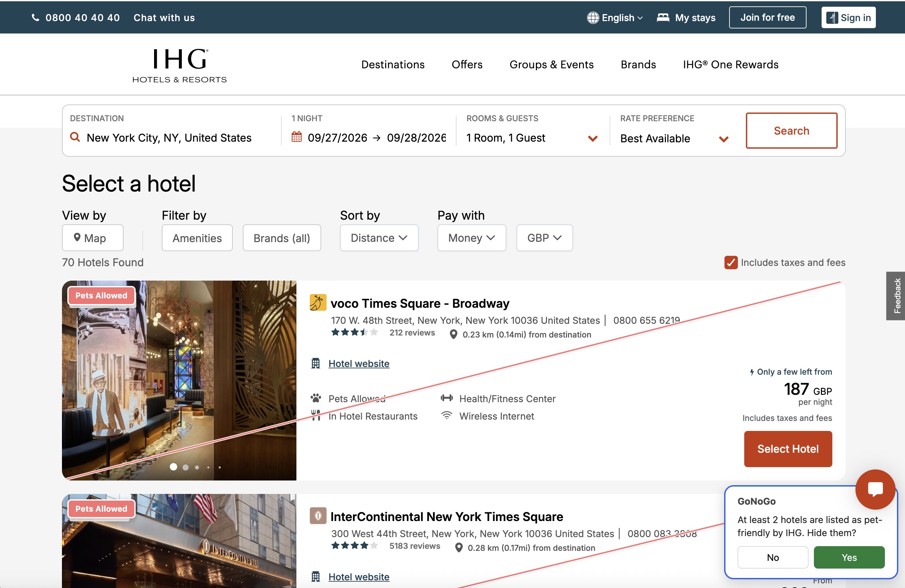Click the InterContinental star rating
Image resolution: width=905 pixels, height=588 pixels.
(354, 545)
